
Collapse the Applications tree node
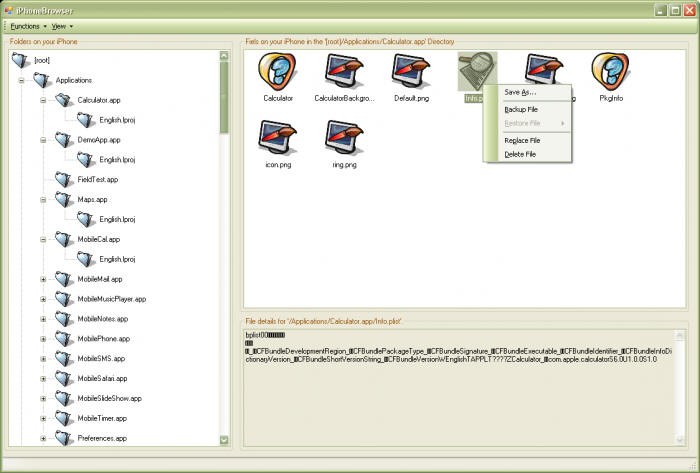[x=21, y=81]
